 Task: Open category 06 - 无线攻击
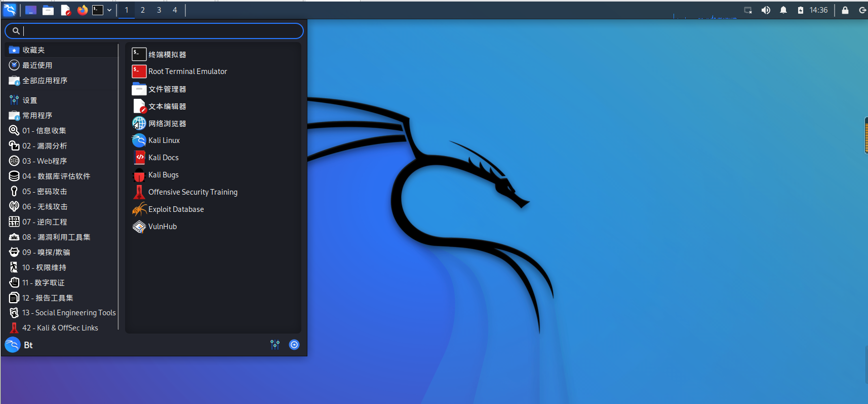click(x=62, y=207)
